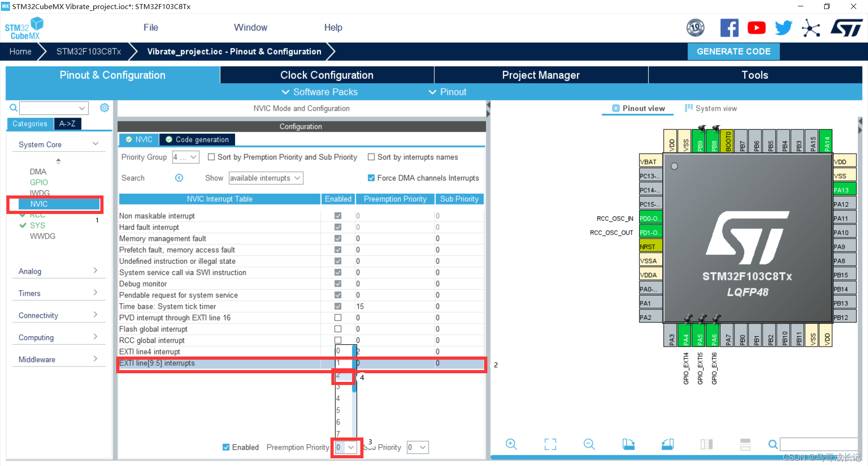
Task: Open the File menu
Action: 151,28
